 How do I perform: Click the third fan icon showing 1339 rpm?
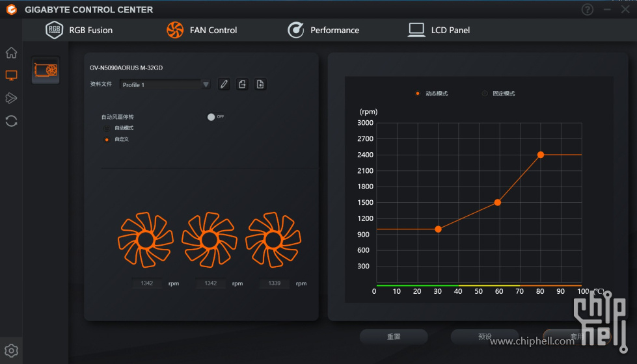pyautogui.click(x=273, y=240)
